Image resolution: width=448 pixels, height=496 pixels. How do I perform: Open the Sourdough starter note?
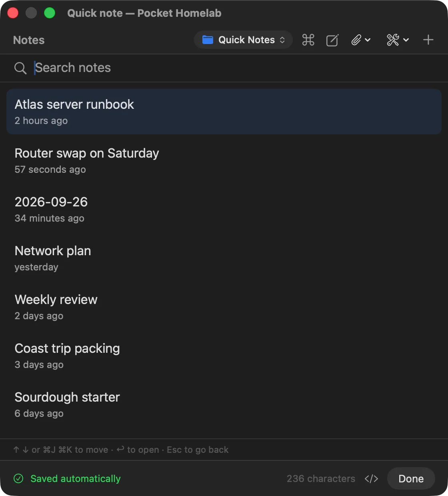(x=224, y=404)
